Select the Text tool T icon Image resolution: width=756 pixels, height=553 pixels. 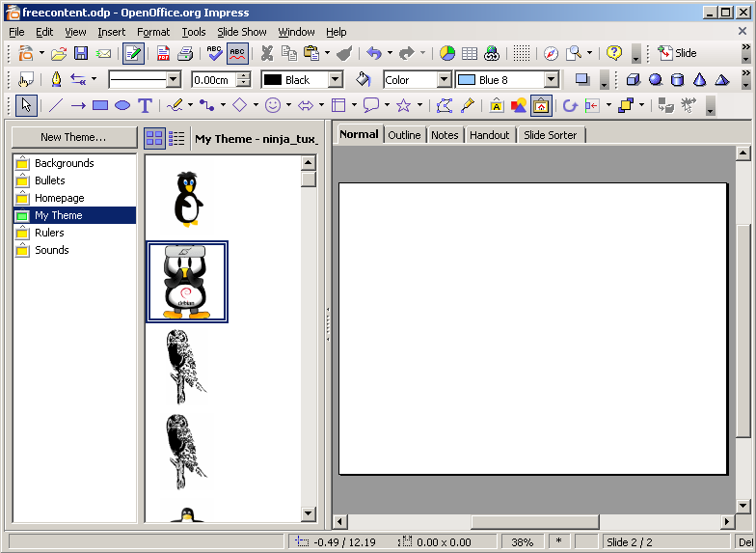tap(145, 105)
